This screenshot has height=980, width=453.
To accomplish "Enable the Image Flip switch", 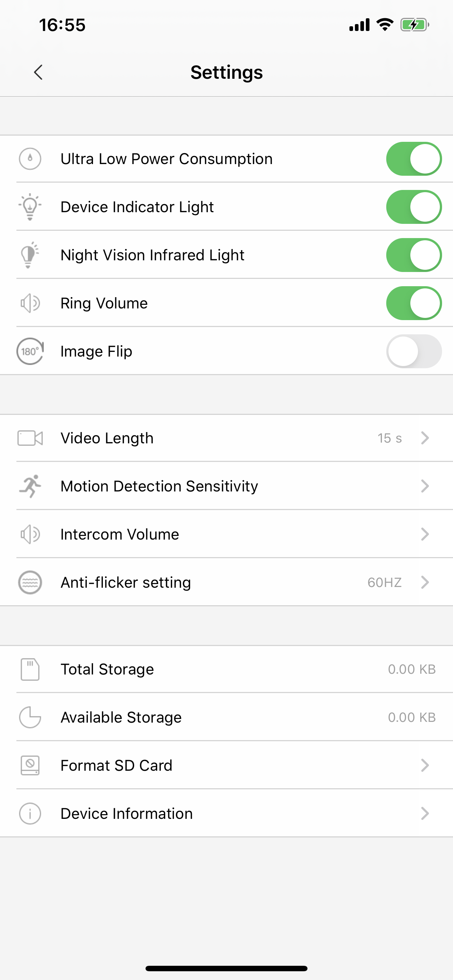I will (x=414, y=351).
